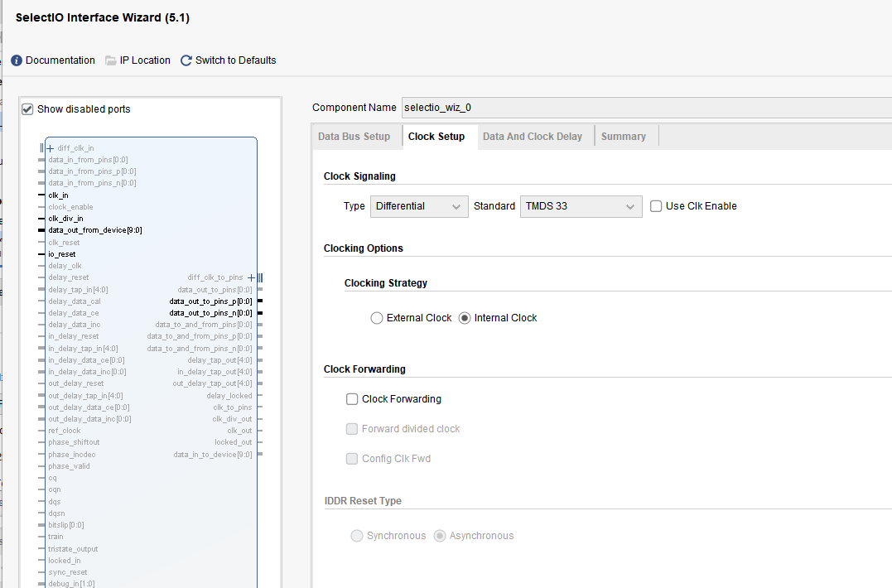
Task: Select the data_out_to_pins_p[0:0] port
Action: pyautogui.click(x=210, y=301)
